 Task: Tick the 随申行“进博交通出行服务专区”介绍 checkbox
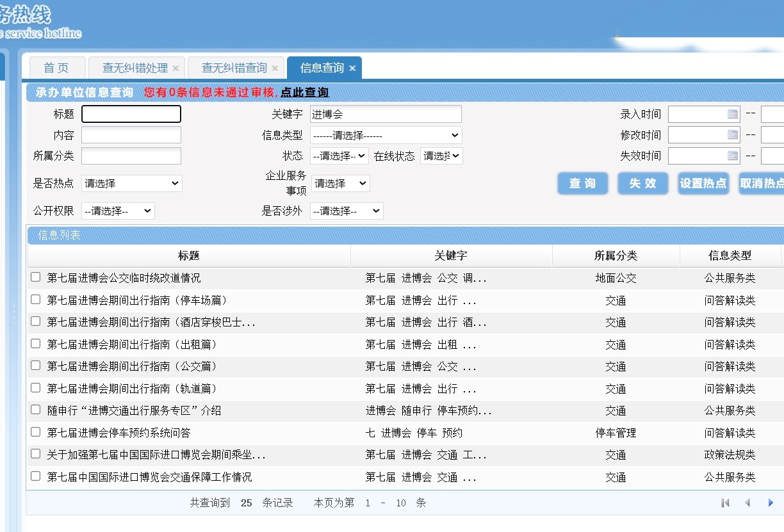click(36, 410)
